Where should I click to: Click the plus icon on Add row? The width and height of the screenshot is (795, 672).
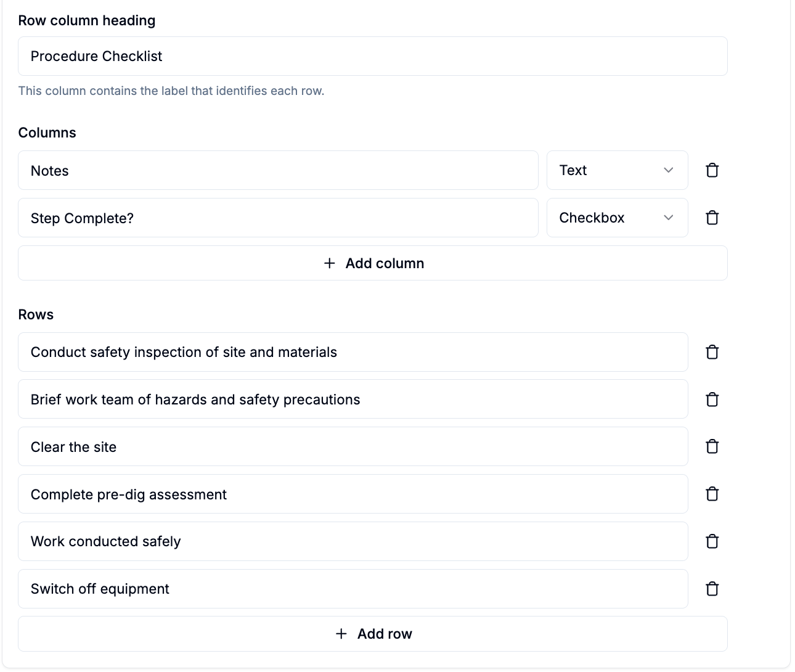coord(341,634)
